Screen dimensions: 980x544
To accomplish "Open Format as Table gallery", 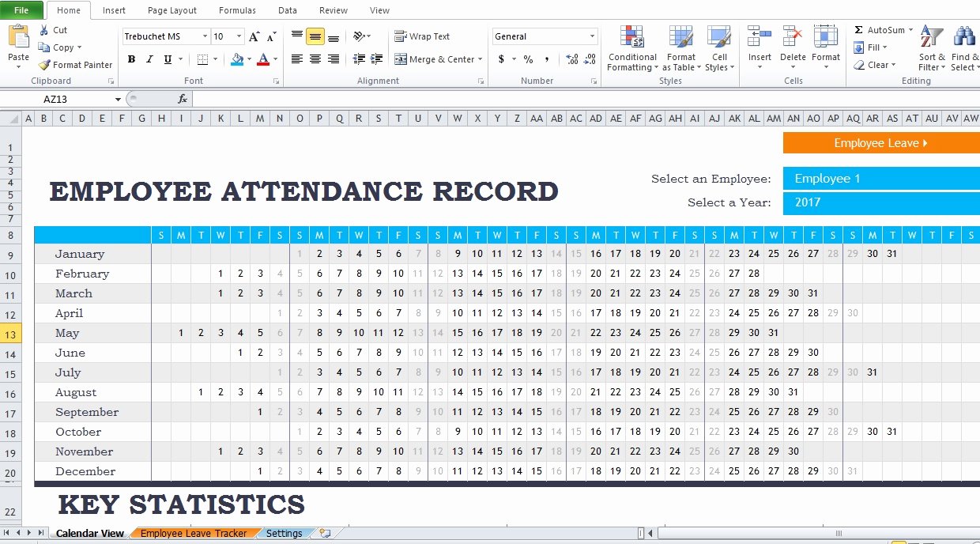I will pos(680,48).
